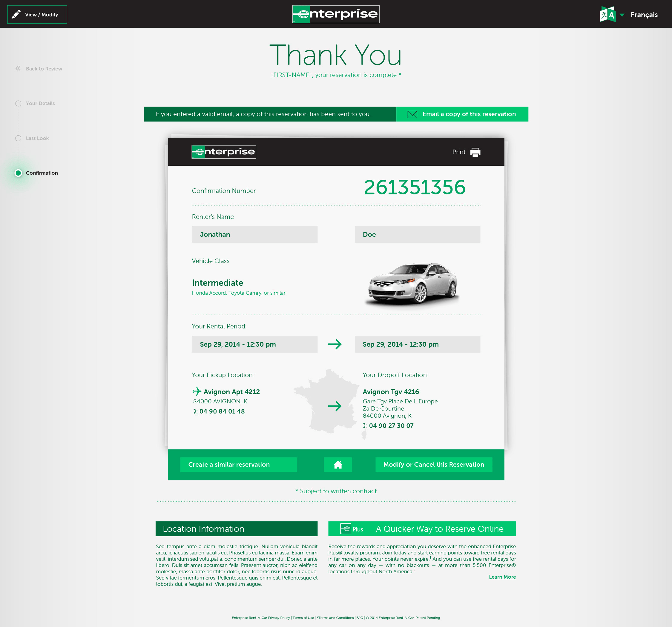
Task: Click the printer icon on reservation card
Action: click(x=475, y=152)
